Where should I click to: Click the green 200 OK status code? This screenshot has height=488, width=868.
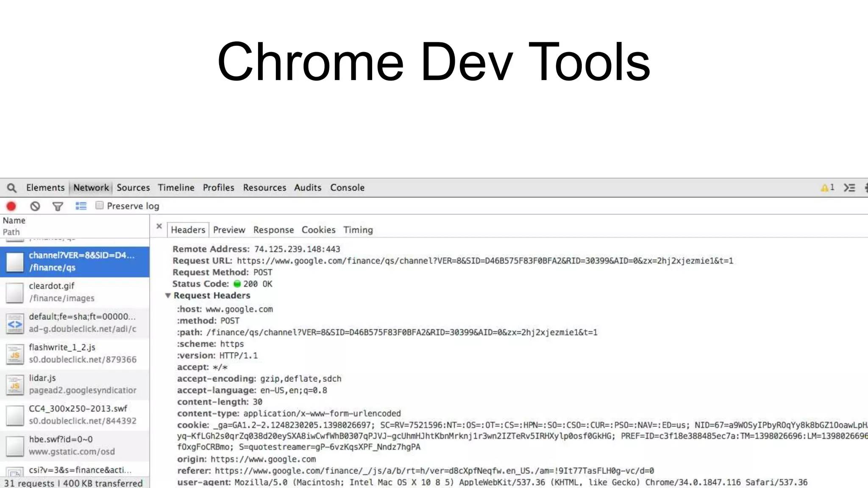click(253, 284)
